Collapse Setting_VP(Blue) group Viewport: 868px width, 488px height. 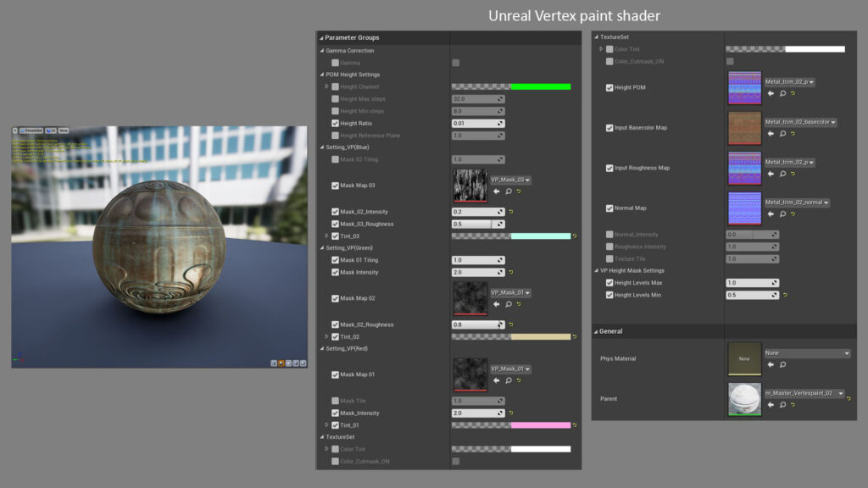(x=322, y=147)
